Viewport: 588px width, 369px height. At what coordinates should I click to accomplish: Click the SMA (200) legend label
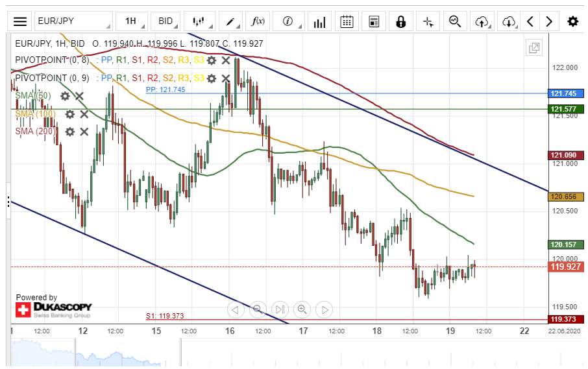35,132
